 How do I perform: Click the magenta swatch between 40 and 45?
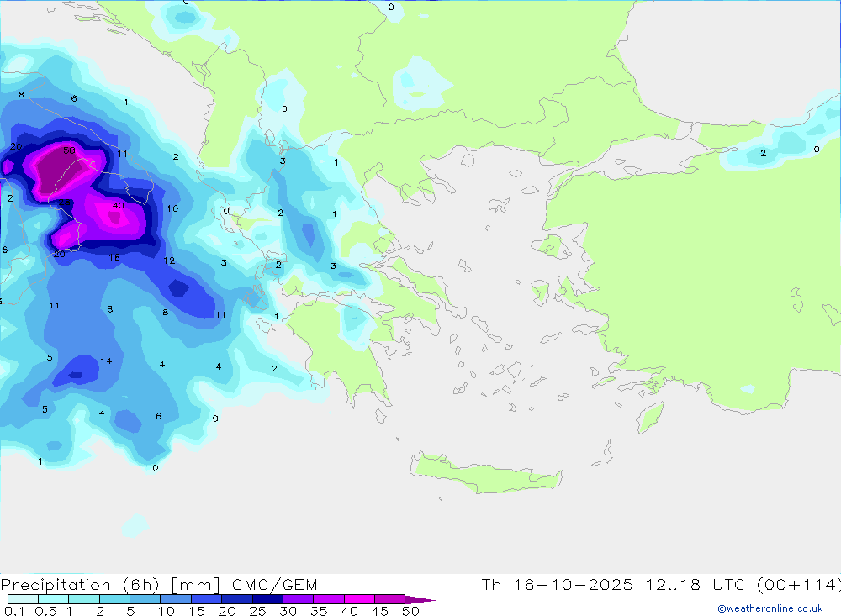tap(359, 599)
